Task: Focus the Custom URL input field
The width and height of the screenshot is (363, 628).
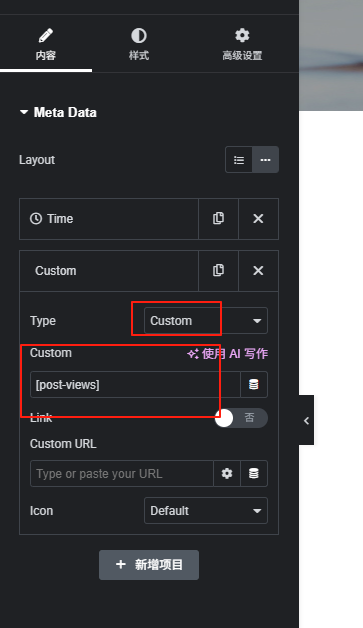Action: 122,473
